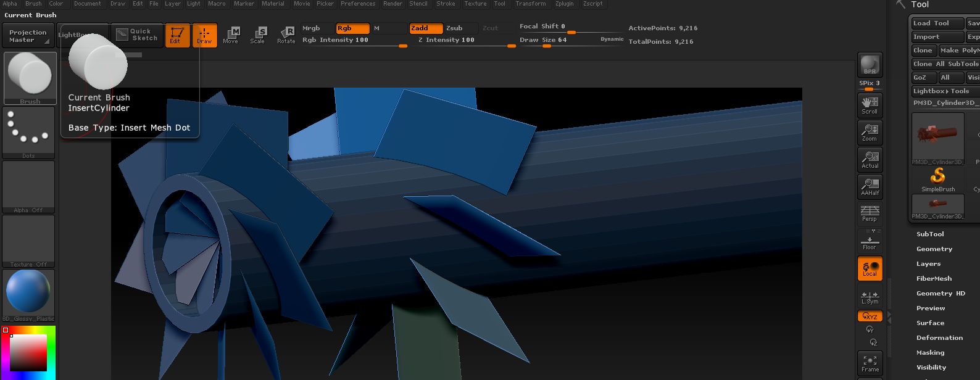This screenshot has height=380, width=980.
Task: Open the Render menu
Action: click(x=392, y=4)
